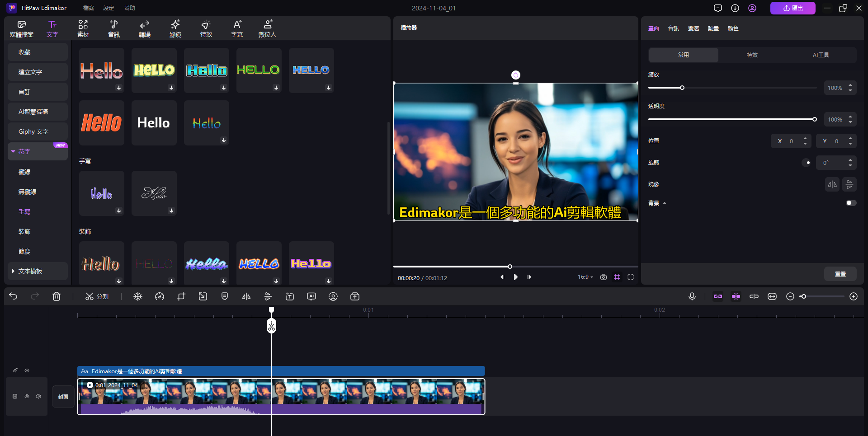This screenshot has height=436, width=868.
Task: Adjust the timeline zoom slider
Action: pos(803,296)
